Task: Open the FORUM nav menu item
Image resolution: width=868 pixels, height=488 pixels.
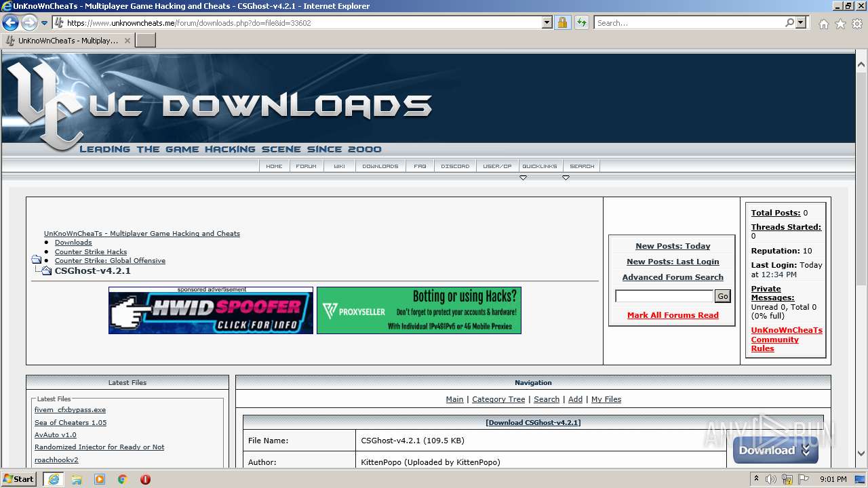Action: coord(306,166)
